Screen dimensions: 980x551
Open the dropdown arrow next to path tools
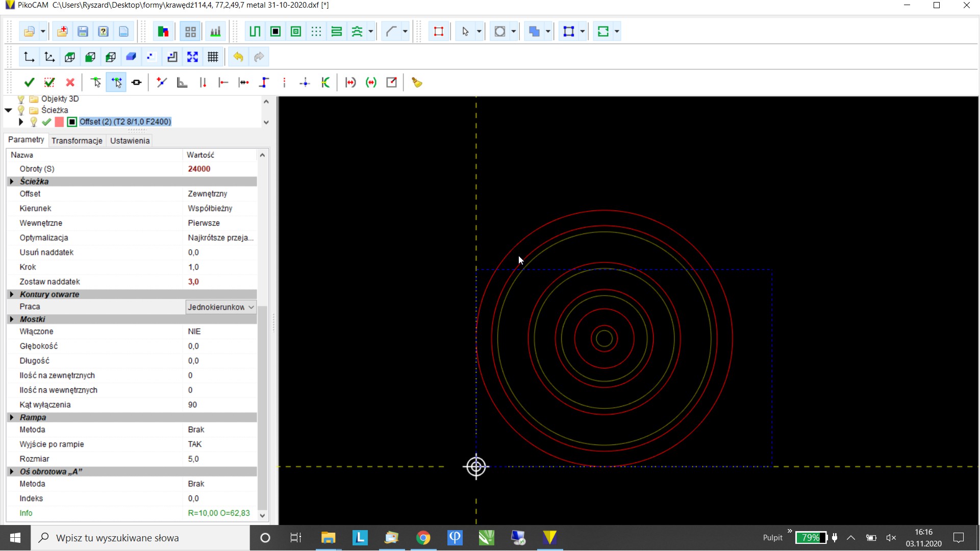[371, 32]
